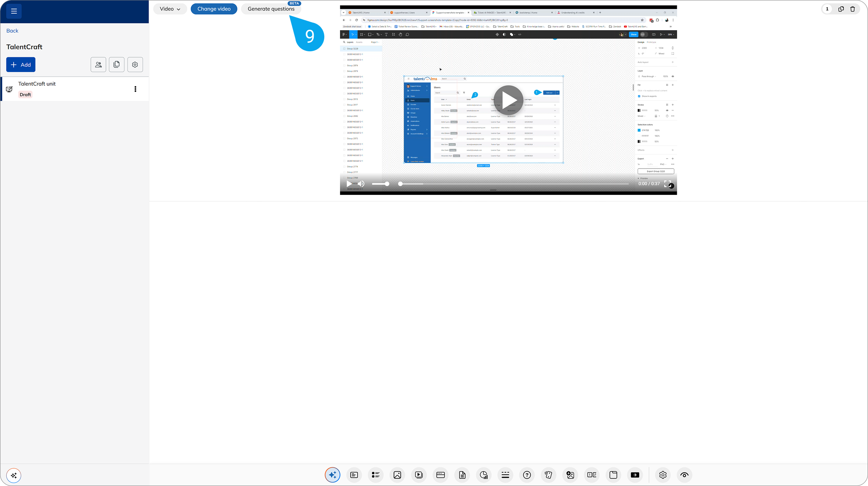The image size is (868, 486).
Task: Open the three-dot menu on TalentCraft unit
Action: pos(135,89)
